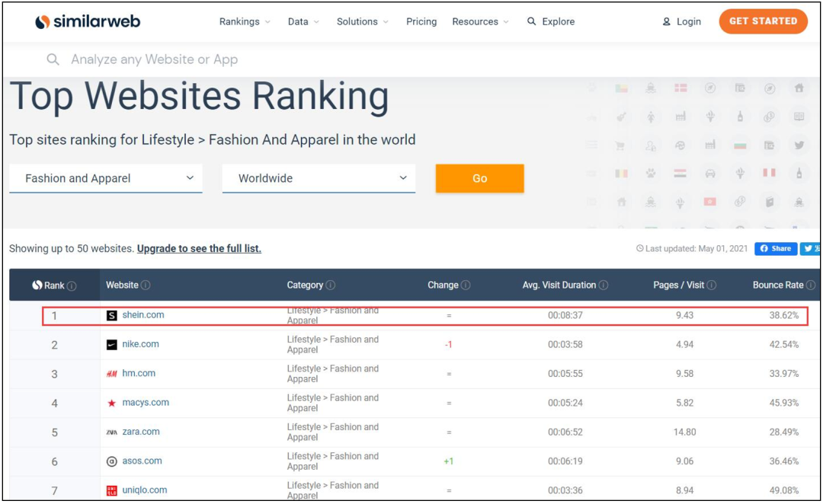This screenshot has width=823, height=504.
Task: Go to the Pricing page
Action: point(421,21)
